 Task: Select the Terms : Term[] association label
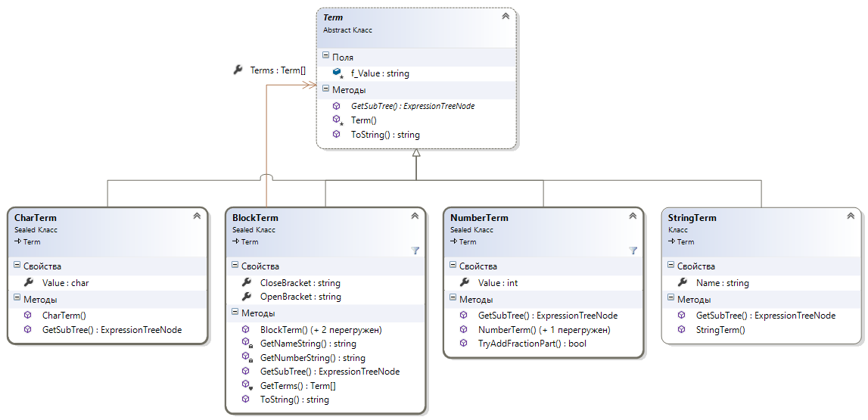(277, 70)
